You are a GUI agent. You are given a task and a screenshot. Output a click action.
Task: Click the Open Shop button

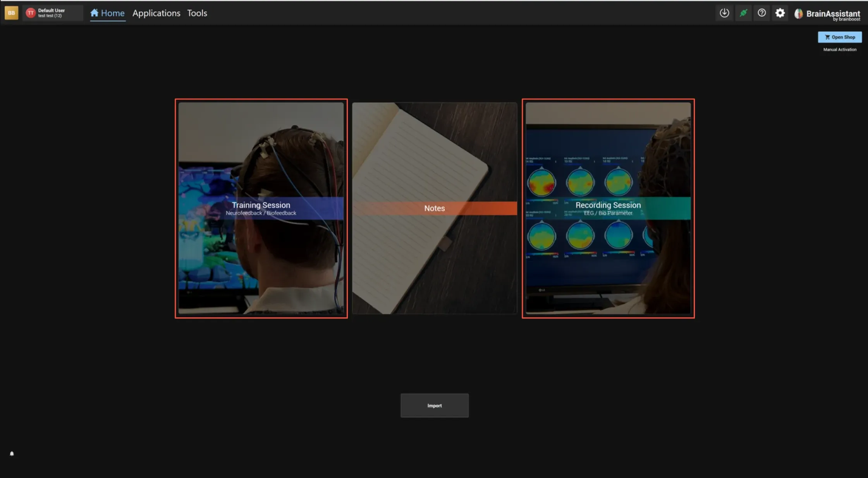[840, 37]
